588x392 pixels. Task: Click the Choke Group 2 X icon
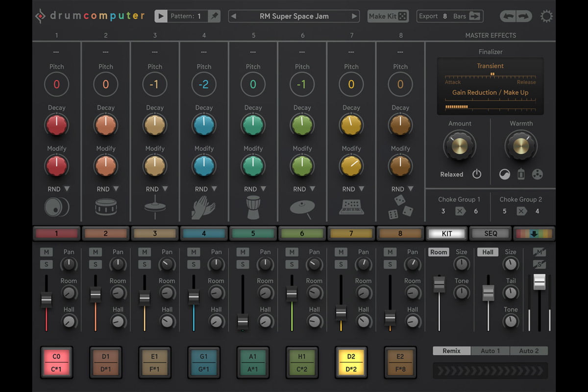click(x=521, y=211)
